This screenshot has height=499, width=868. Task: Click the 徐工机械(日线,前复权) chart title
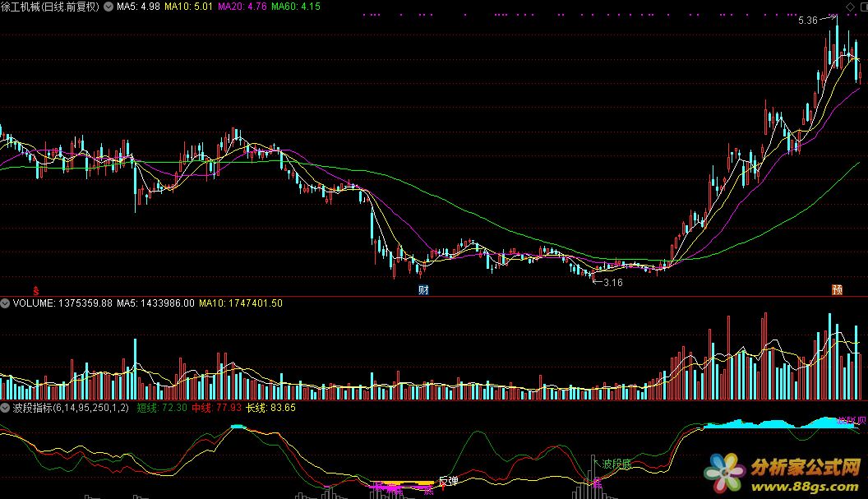pyautogui.click(x=50, y=7)
